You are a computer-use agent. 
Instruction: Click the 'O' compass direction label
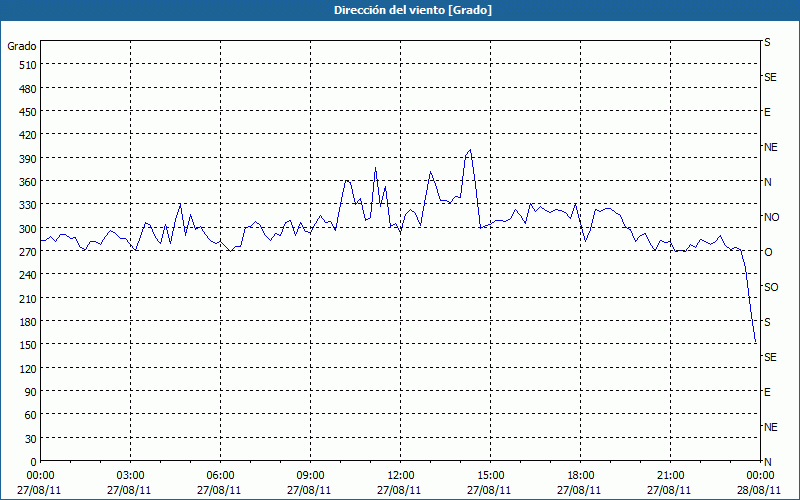[768, 252]
